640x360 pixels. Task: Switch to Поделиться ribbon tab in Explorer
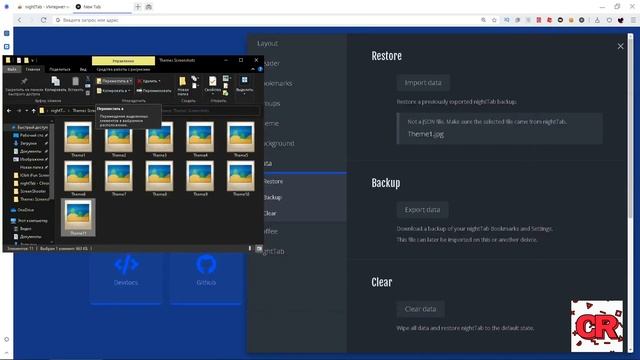(x=60, y=69)
